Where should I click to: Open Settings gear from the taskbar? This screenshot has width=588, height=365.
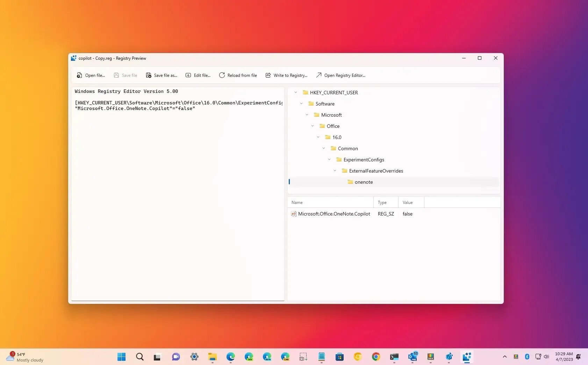(194, 357)
